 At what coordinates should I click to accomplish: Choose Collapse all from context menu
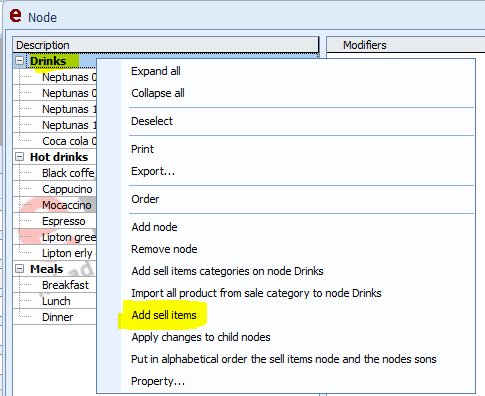click(158, 93)
